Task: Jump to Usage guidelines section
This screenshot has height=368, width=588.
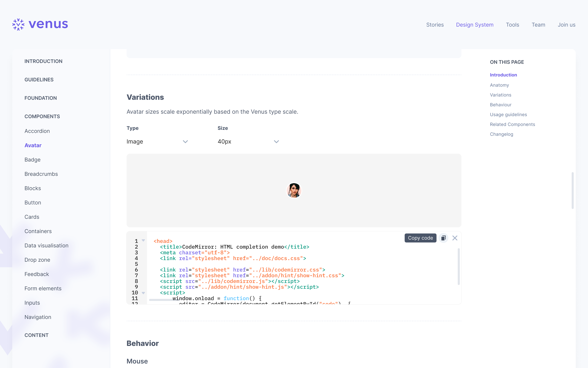Action: tap(508, 115)
